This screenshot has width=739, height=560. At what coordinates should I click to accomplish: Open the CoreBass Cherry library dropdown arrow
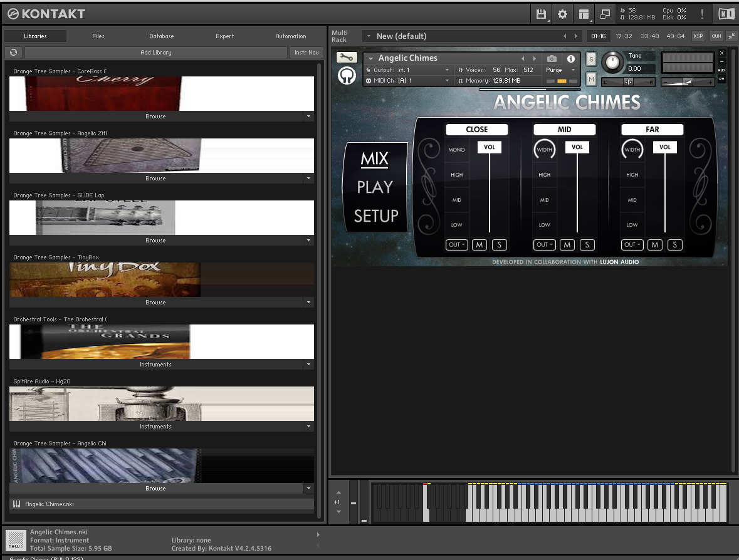pyautogui.click(x=309, y=117)
